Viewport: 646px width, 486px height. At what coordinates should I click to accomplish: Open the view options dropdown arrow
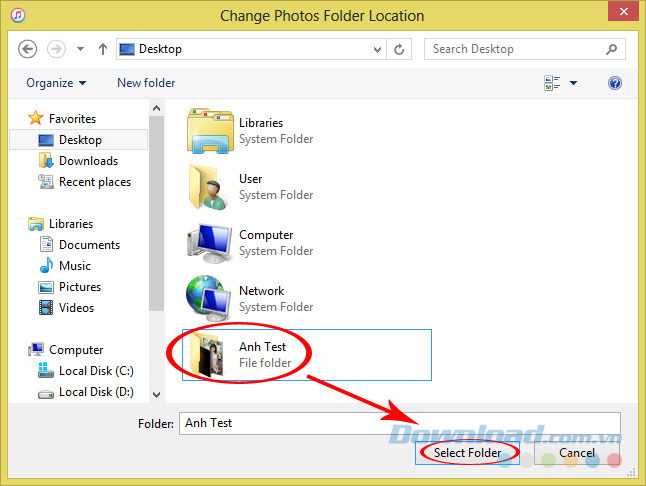[x=573, y=83]
